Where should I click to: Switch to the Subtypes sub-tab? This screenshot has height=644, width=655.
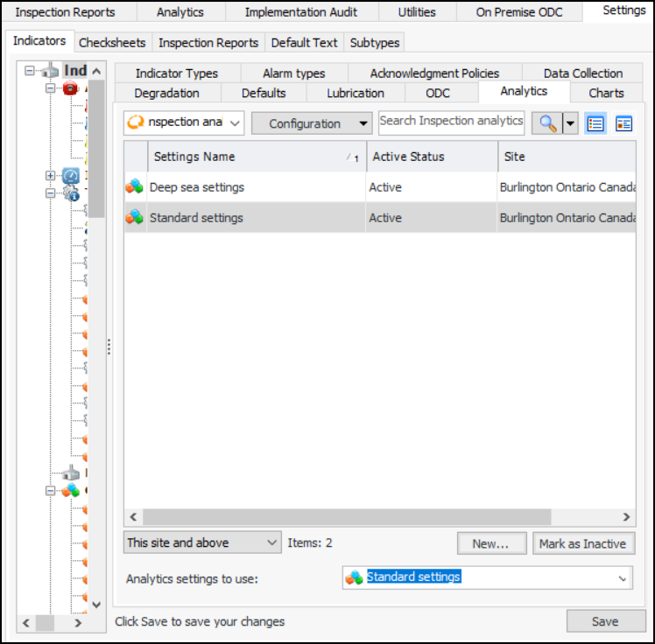(x=375, y=43)
